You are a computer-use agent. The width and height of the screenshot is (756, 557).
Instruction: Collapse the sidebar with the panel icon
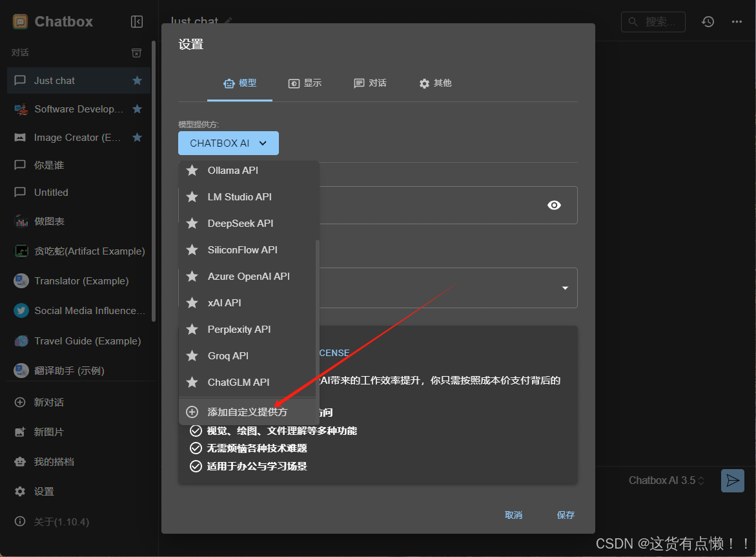tap(137, 22)
